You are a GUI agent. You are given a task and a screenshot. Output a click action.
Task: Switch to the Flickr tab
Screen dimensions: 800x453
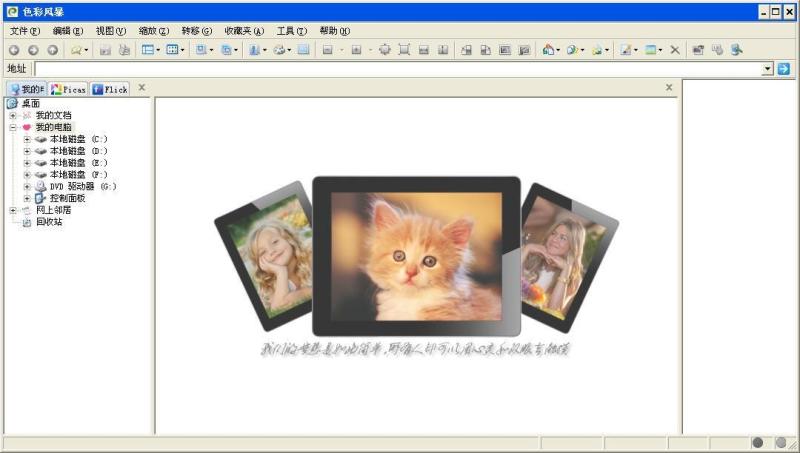[x=110, y=89]
